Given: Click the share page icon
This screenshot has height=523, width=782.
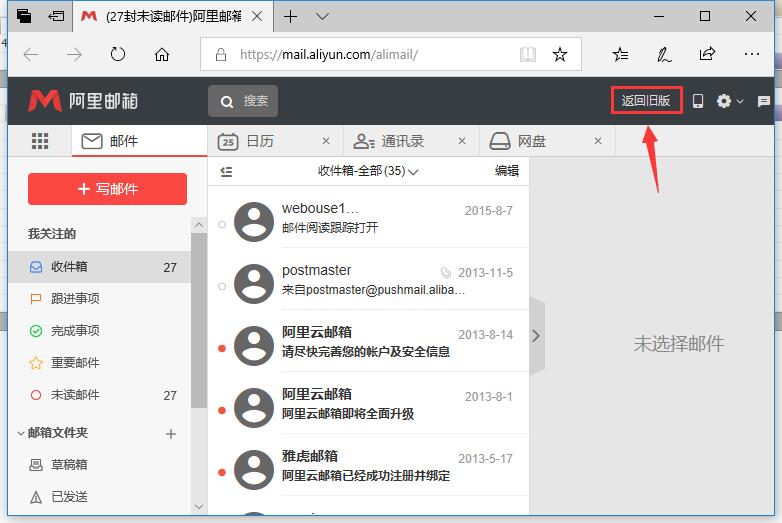Looking at the screenshot, I should click(x=707, y=53).
